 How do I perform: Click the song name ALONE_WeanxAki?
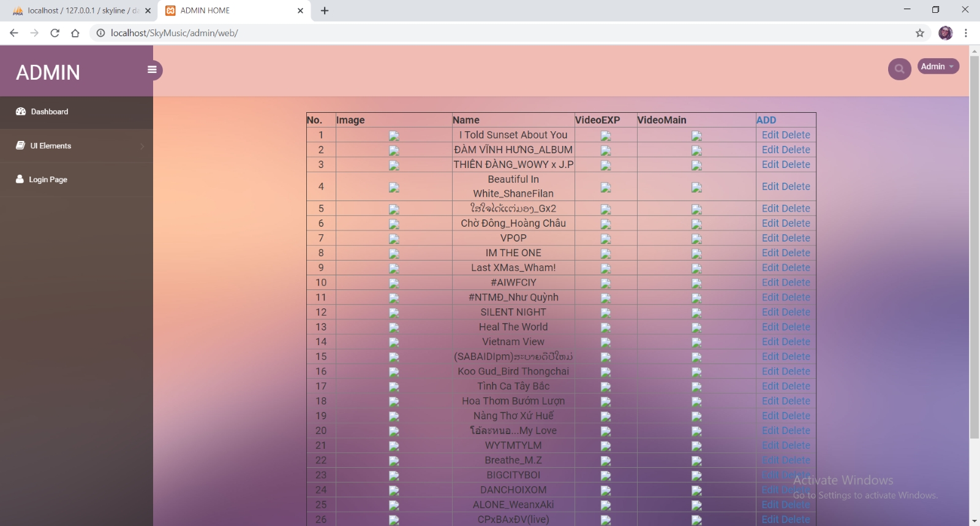click(x=513, y=505)
